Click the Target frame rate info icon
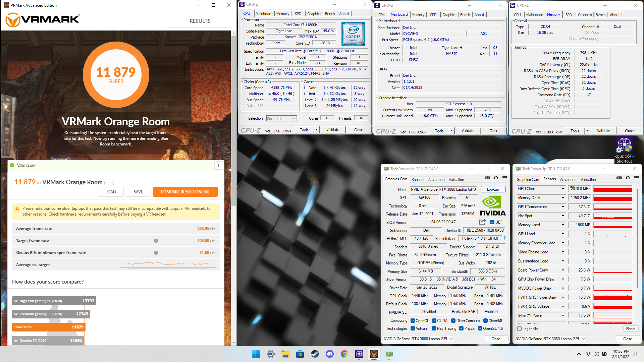 (x=156, y=241)
